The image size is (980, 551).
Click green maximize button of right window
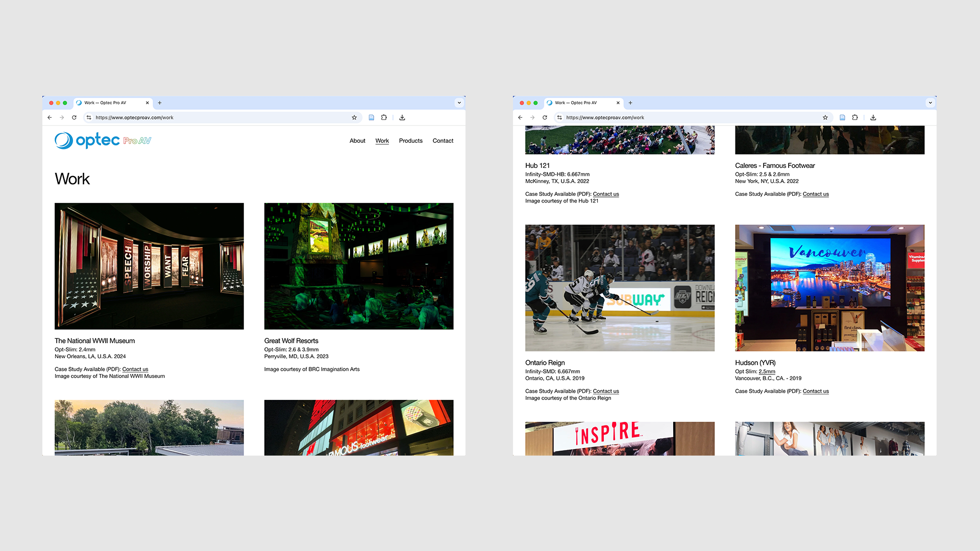coord(535,103)
